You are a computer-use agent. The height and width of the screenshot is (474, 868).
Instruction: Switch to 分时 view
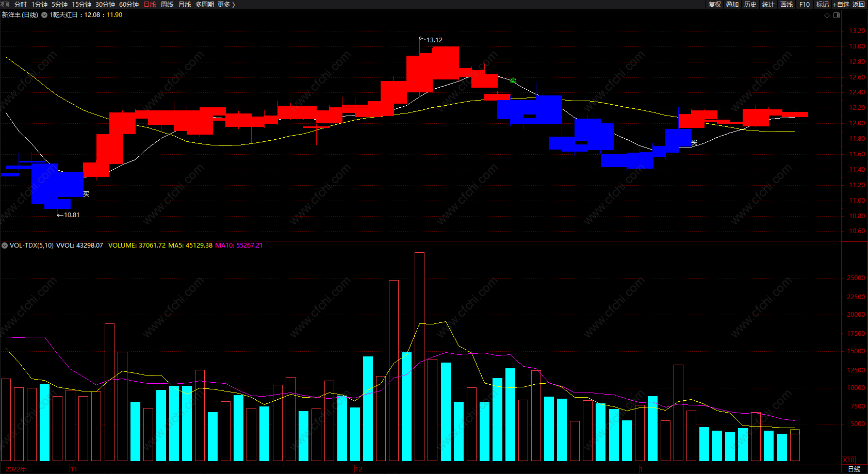click(x=20, y=5)
